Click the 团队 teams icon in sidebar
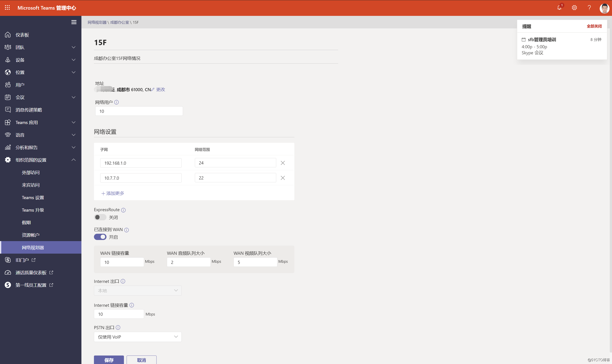This screenshot has width=612, height=364. pyautogui.click(x=7, y=47)
